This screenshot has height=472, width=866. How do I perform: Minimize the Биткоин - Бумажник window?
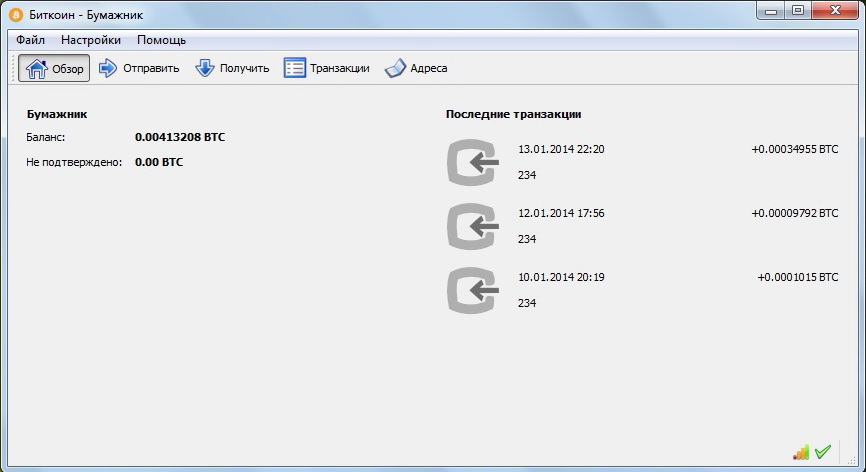click(771, 10)
